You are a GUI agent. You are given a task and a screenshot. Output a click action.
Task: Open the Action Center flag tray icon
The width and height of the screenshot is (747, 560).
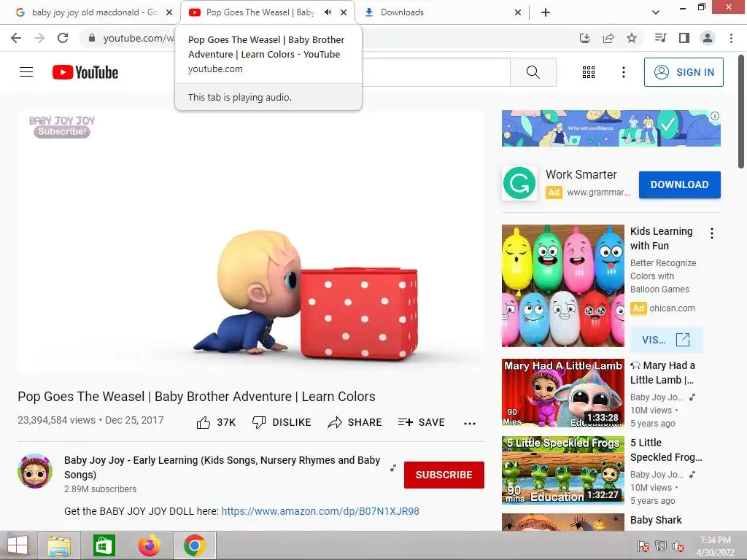[643, 546]
